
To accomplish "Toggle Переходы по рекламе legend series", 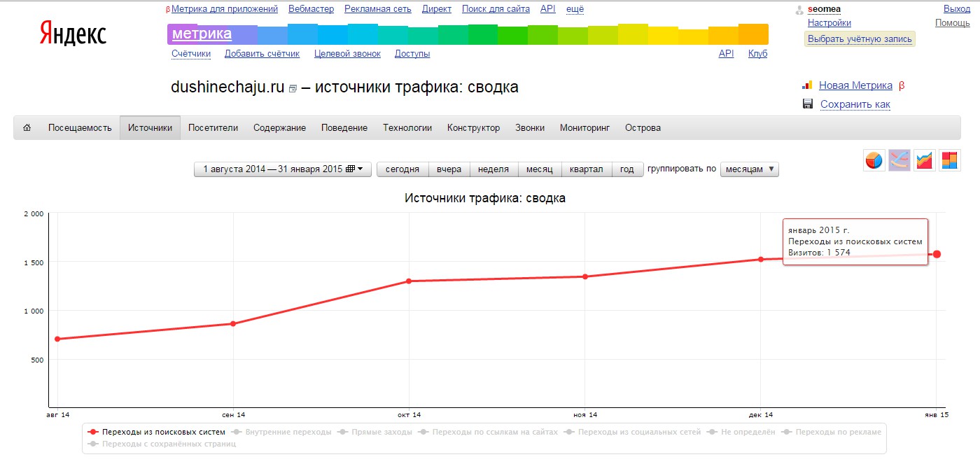I will [831, 432].
